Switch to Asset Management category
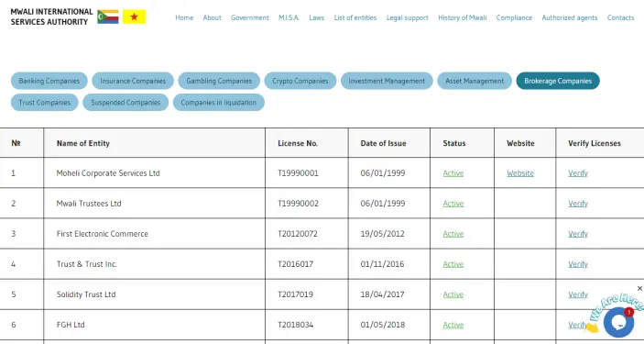This screenshot has height=344, width=644. click(x=475, y=81)
